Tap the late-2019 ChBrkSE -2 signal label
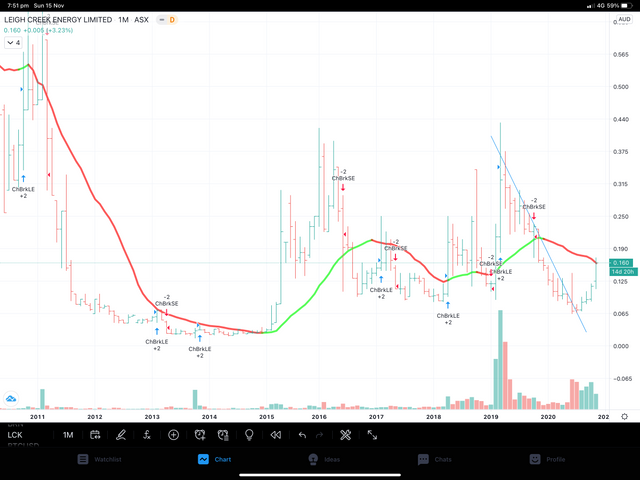The width and height of the screenshot is (640, 480). point(534,203)
